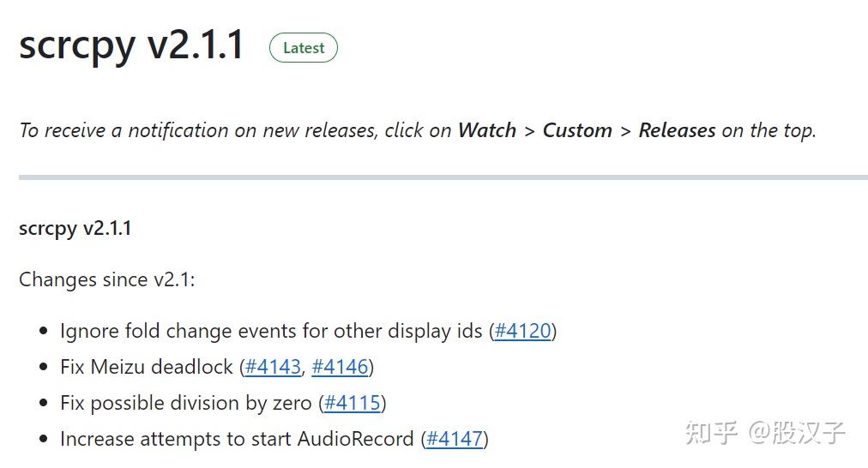Follow the #4146 issue link

[340, 367]
